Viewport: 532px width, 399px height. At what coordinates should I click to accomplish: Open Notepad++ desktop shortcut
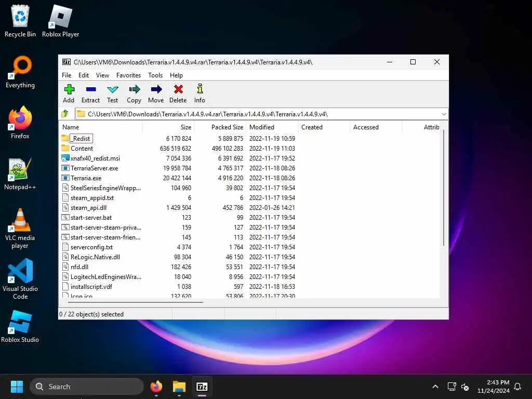20,174
